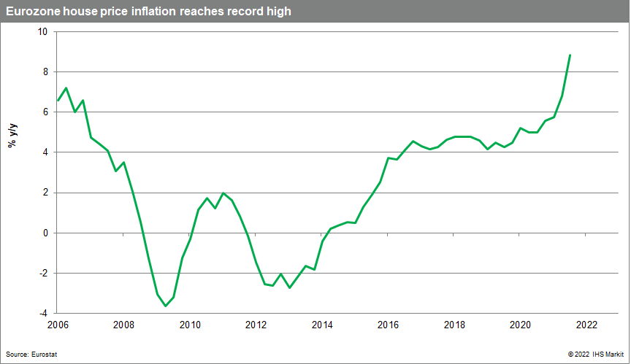Image resolution: width=631 pixels, height=364 pixels.
Task: Click the 2006 label on the x-axis
Action: 57,325
